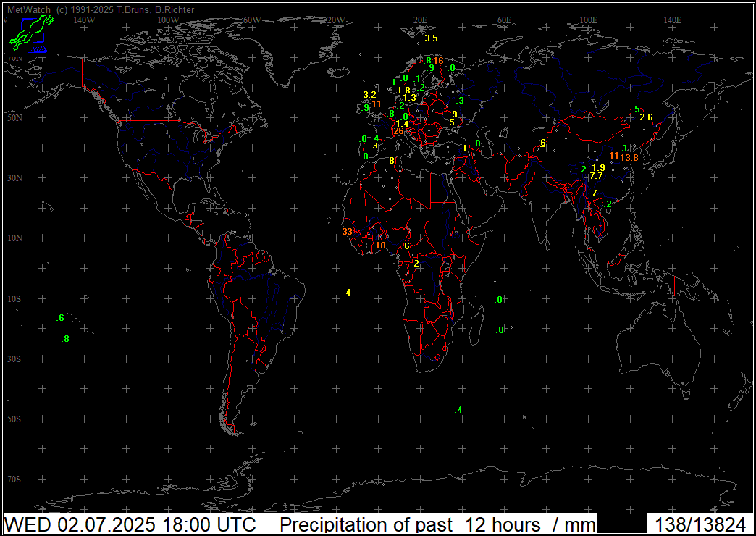Click the orange '26' precipitation value
The width and height of the screenshot is (756, 536).
(399, 131)
